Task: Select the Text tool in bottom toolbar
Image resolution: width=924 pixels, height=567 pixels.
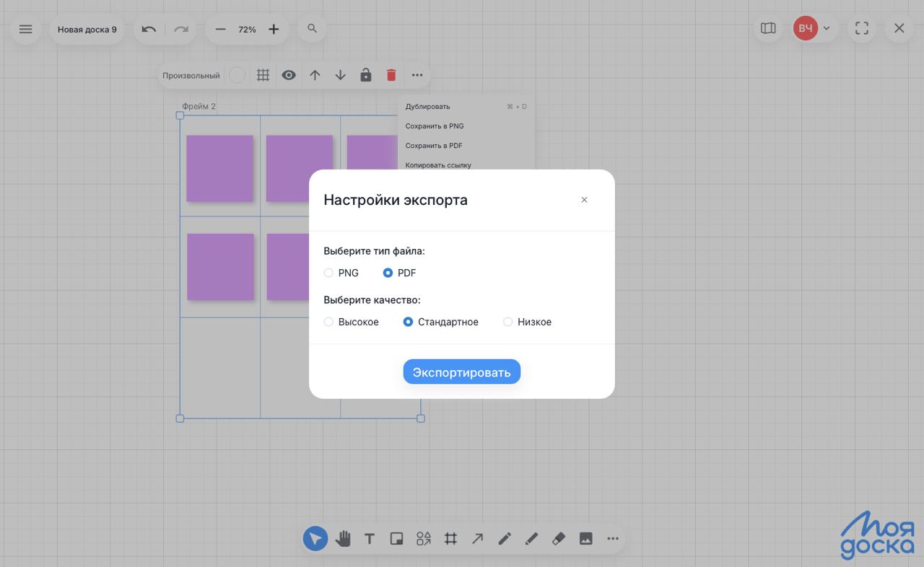Action: (x=369, y=538)
